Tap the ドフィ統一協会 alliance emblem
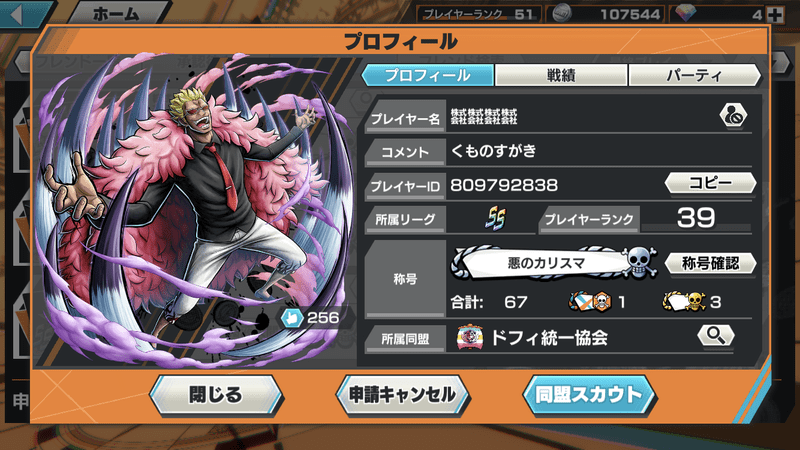 coord(470,337)
